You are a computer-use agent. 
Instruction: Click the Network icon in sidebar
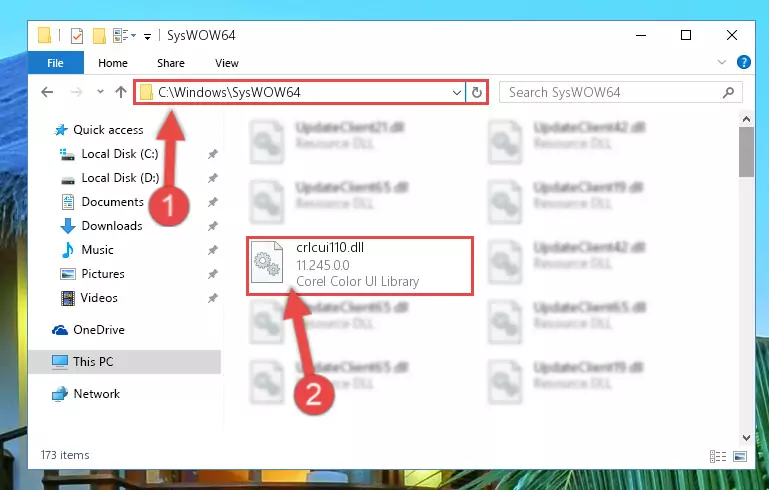[60, 394]
